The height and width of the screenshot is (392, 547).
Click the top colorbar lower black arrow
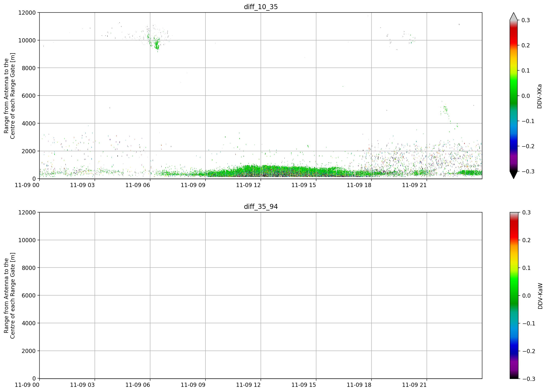(513, 175)
